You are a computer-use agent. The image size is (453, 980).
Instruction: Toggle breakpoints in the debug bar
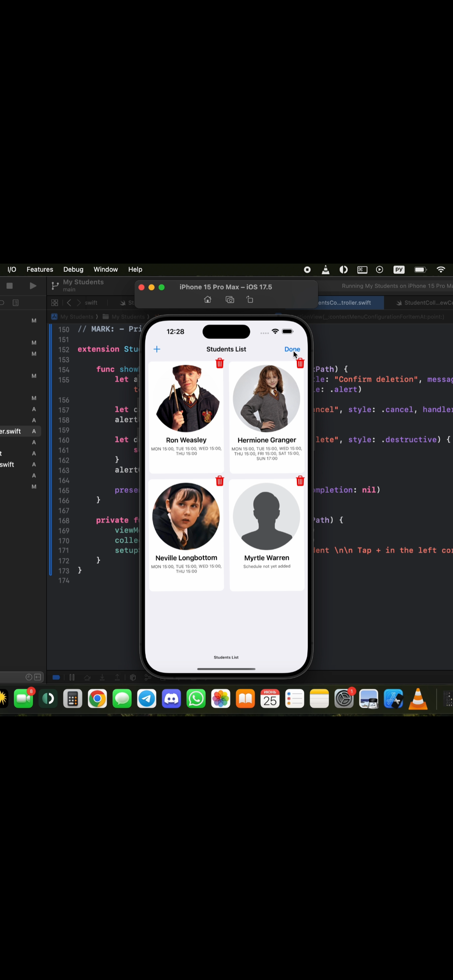56,677
